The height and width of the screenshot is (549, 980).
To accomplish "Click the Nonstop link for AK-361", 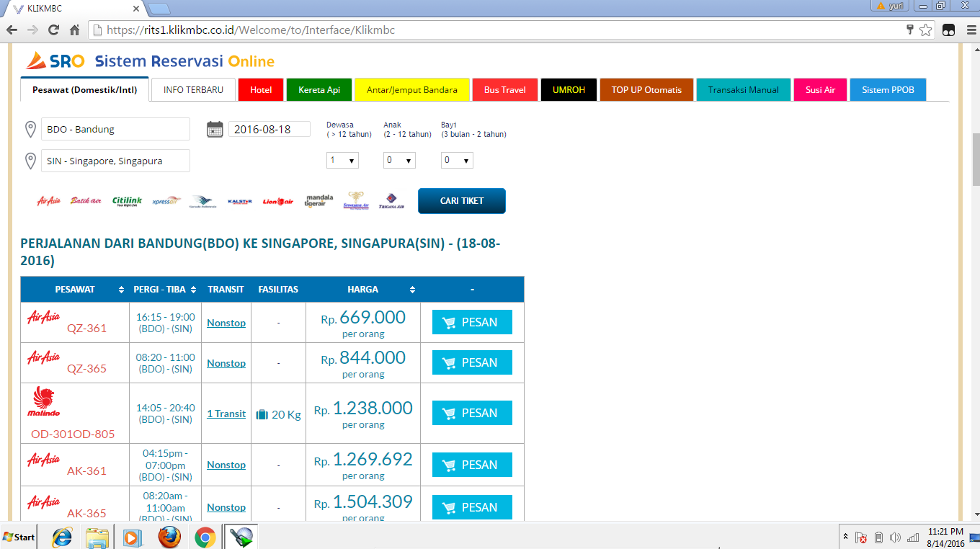I will [x=226, y=465].
